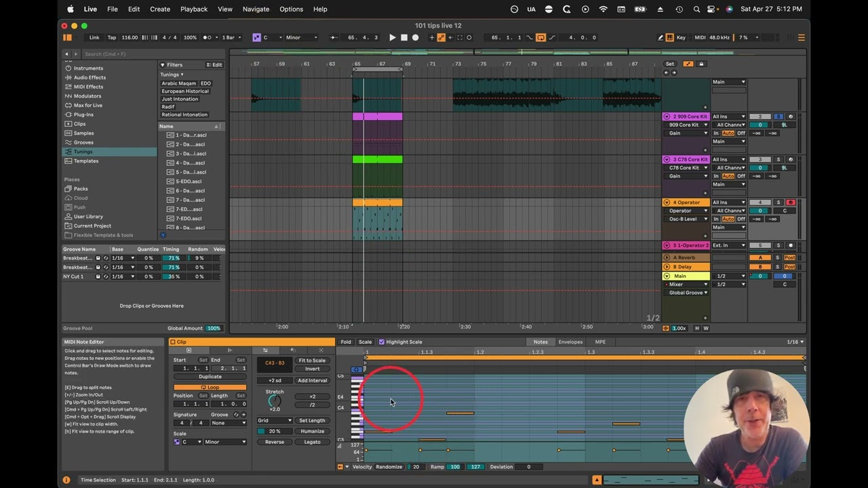Screen dimensions: 868x488
Task: Toggle the Draw Mode pencil icon
Action: tap(660, 37)
